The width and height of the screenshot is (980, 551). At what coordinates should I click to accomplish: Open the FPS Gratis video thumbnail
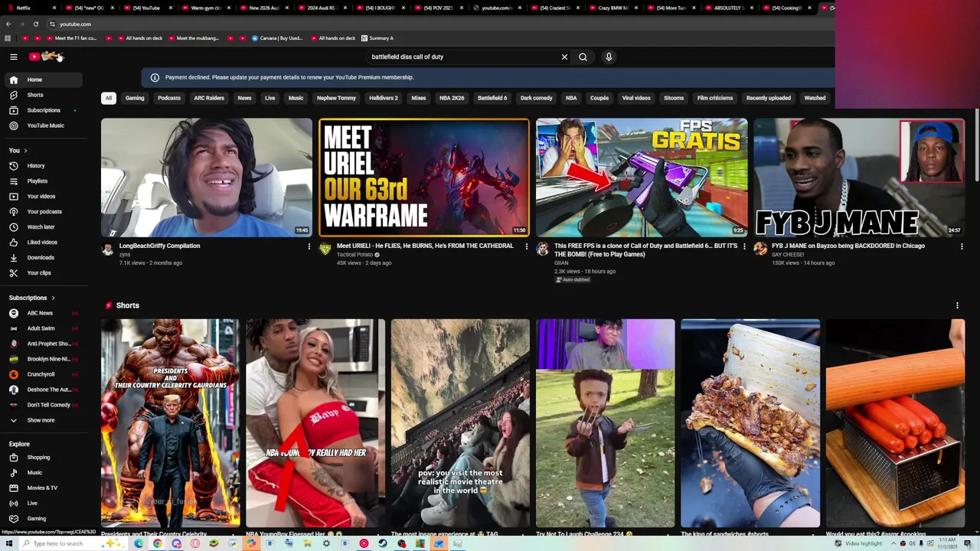tap(642, 178)
